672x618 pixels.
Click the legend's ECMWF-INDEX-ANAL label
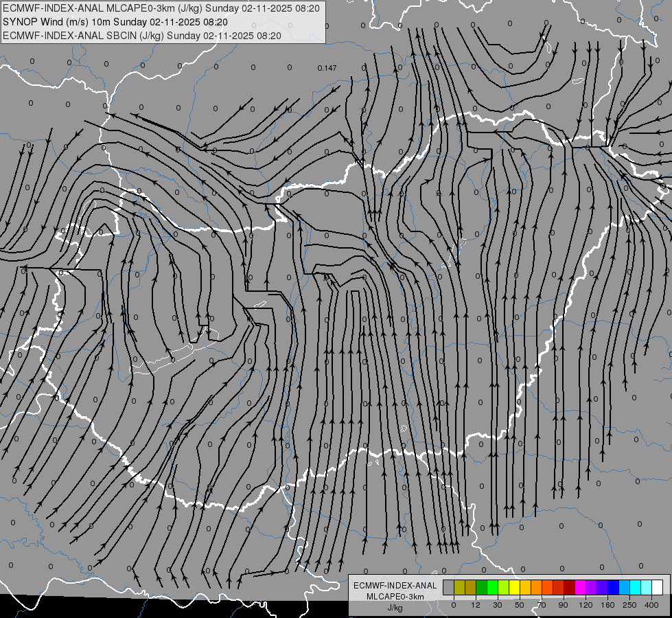click(x=395, y=586)
